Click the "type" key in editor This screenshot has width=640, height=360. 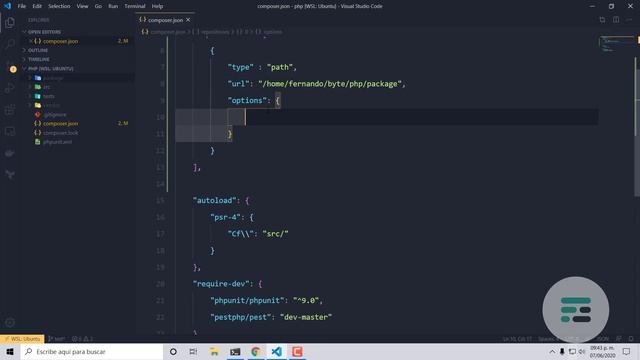[241, 67]
